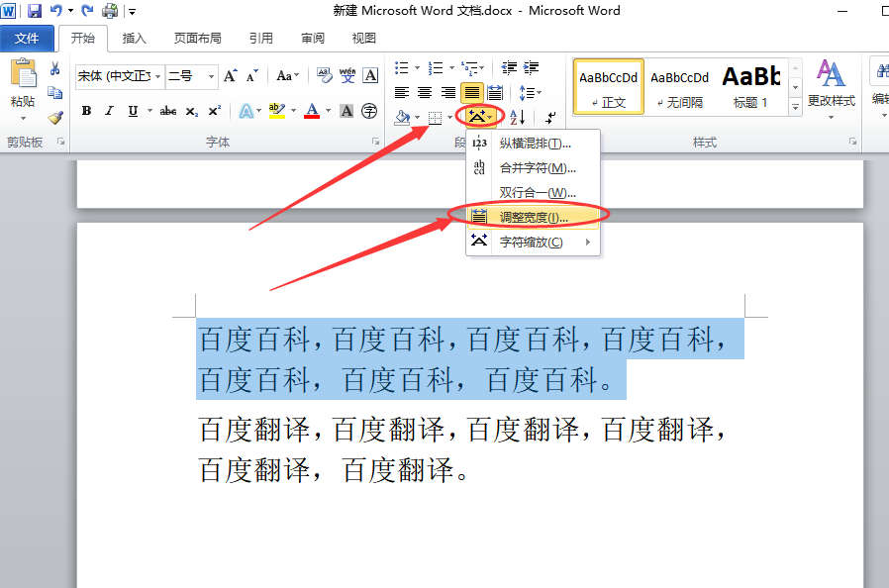Select the Format Painter brush icon

point(55,118)
